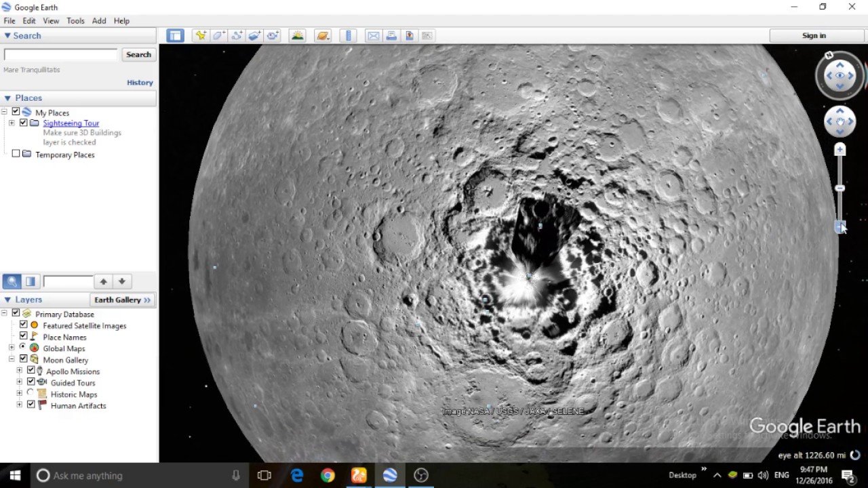868x488 pixels.
Task: Collapse the Primary Database node
Action: 4,314
